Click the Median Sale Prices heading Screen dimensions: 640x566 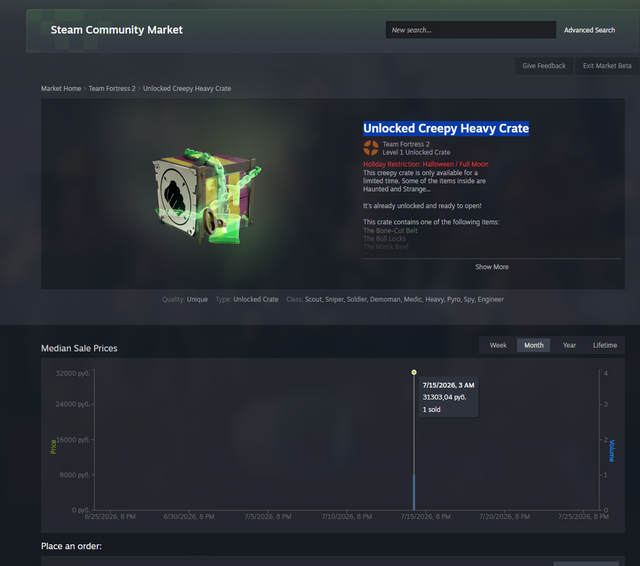pyautogui.click(x=79, y=348)
